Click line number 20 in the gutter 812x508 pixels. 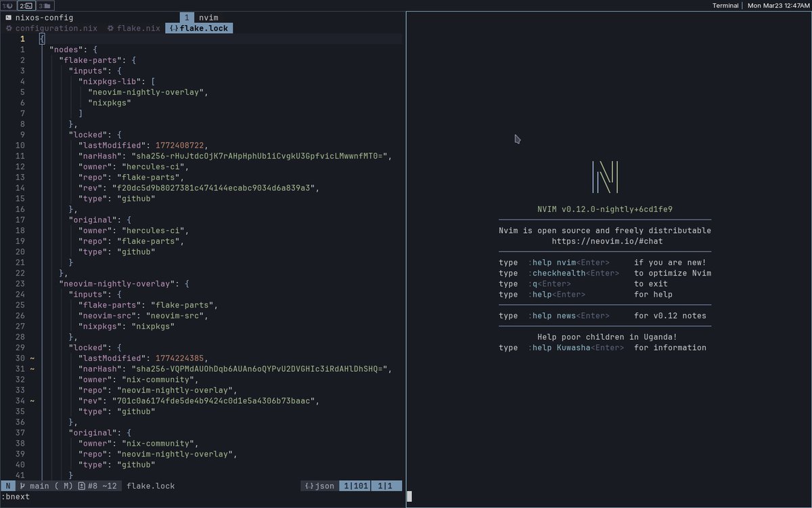coord(20,252)
